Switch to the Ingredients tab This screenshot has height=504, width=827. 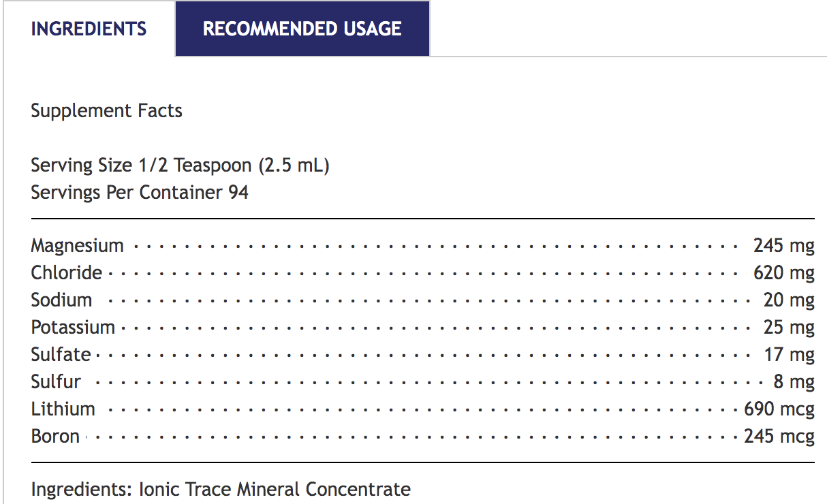click(x=89, y=29)
